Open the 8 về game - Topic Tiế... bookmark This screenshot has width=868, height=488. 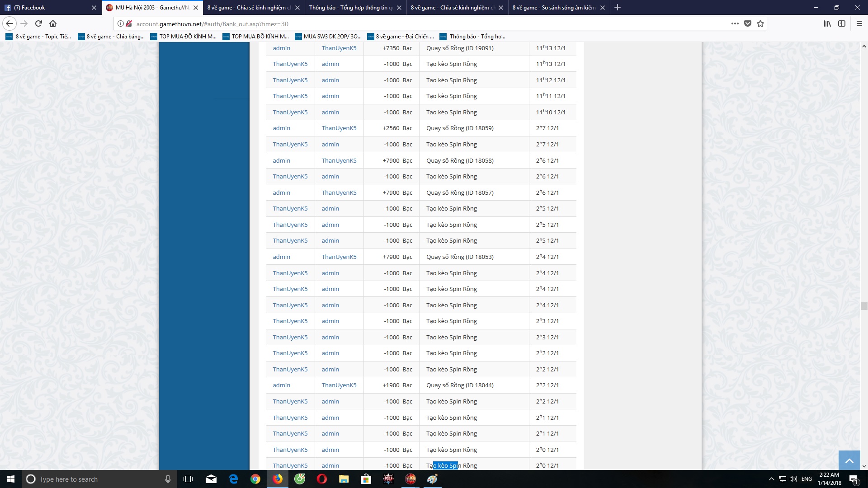click(38, 37)
